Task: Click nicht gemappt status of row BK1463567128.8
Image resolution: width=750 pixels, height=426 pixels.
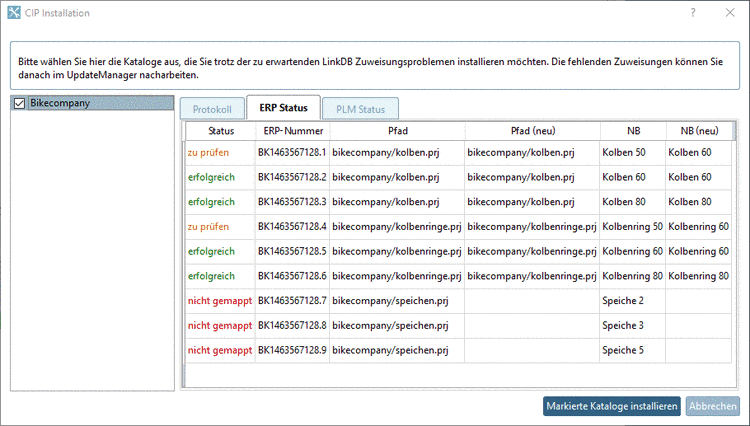Action: point(220,326)
